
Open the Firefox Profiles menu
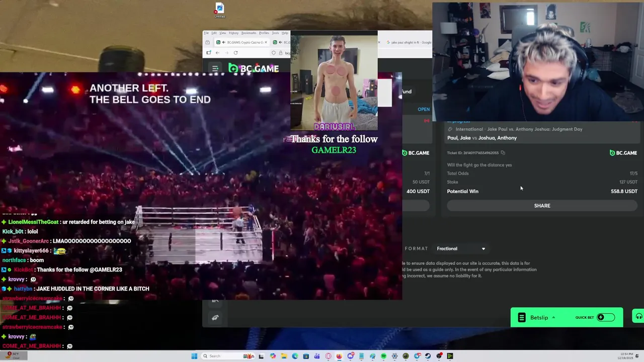(264, 33)
